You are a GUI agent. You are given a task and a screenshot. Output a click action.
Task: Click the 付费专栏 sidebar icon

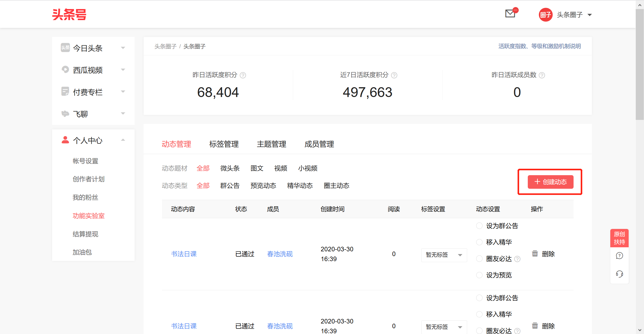65,91
